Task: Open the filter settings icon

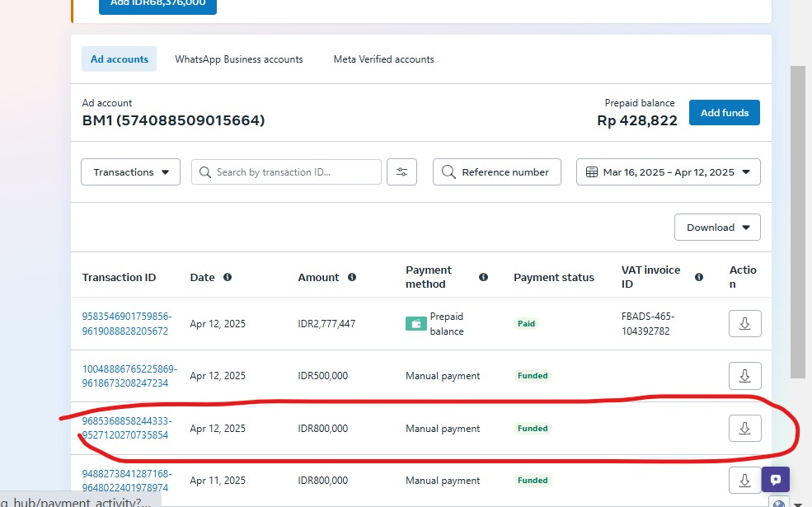Action: coord(401,172)
